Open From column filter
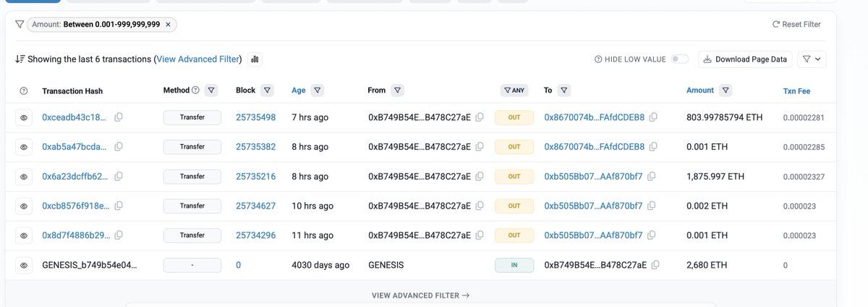Image resolution: width=868 pixels, height=307 pixels. pos(397,91)
